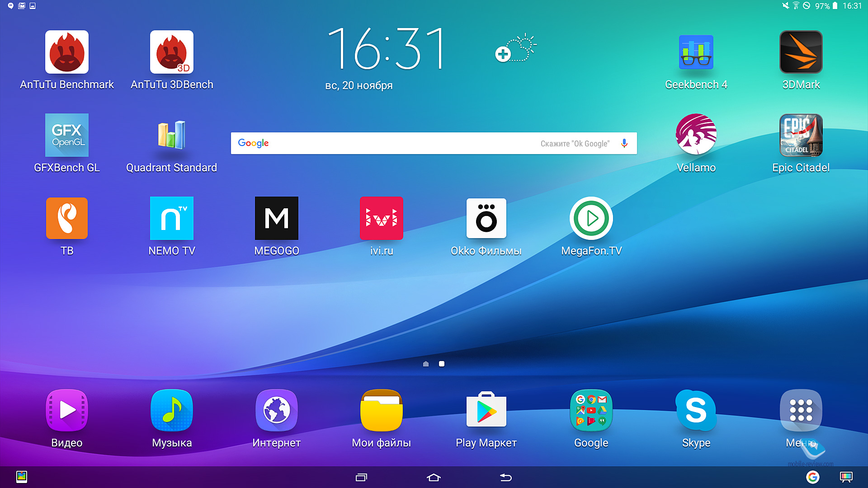Open AnTuTu Benchmark app
Viewport: 868px width, 488px height.
click(x=67, y=52)
